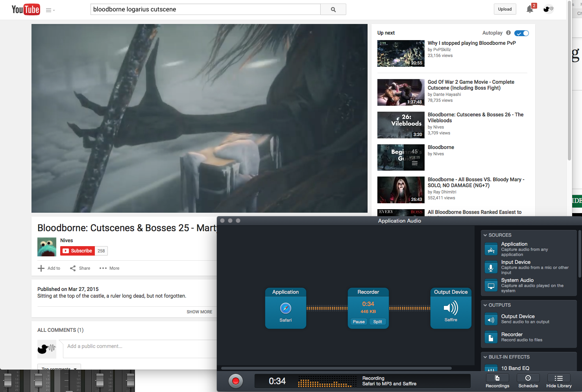The width and height of the screenshot is (582, 392).
Task: Click the Recorder block title
Action: tap(368, 292)
